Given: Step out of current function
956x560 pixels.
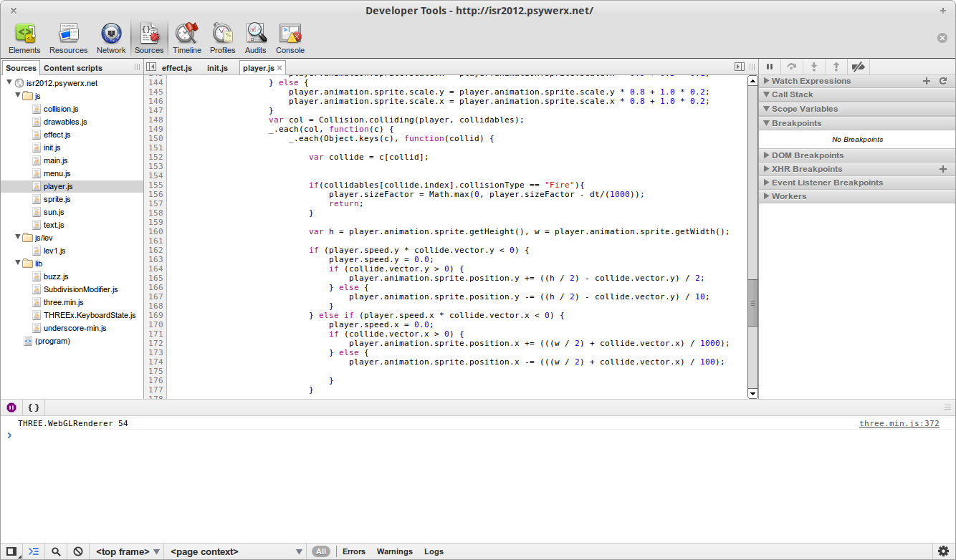Looking at the screenshot, I should 836,67.
